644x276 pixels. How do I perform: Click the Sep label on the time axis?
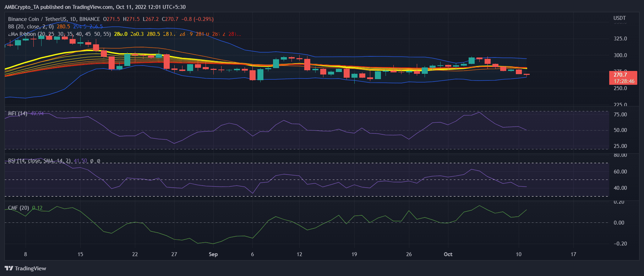(213, 254)
